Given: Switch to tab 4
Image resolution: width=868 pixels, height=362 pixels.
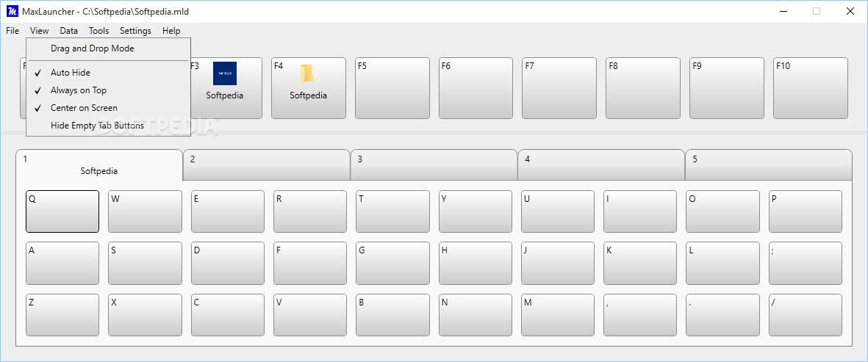Looking at the screenshot, I should [x=601, y=164].
